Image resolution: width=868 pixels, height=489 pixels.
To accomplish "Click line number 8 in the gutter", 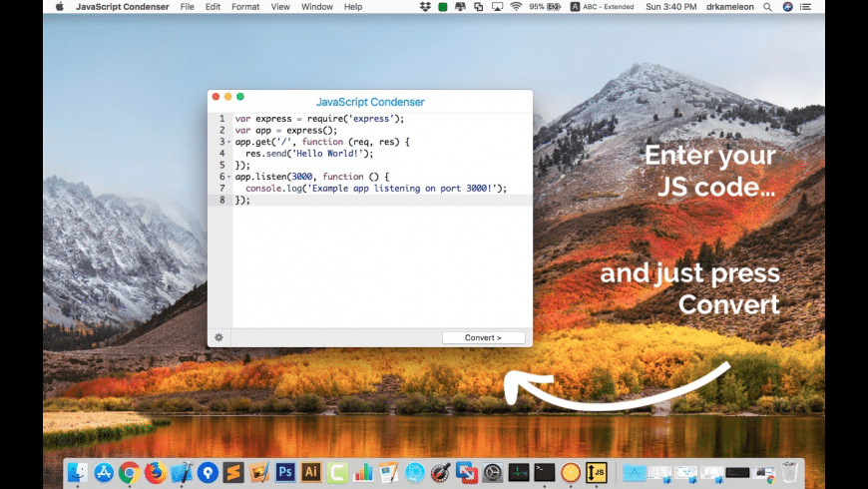I will [221, 200].
